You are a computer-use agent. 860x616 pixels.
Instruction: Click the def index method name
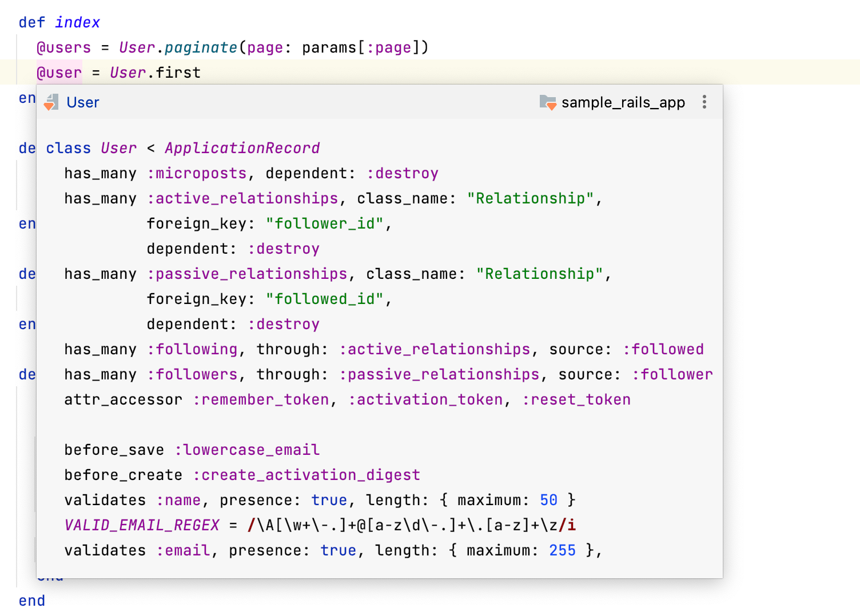(x=78, y=22)
